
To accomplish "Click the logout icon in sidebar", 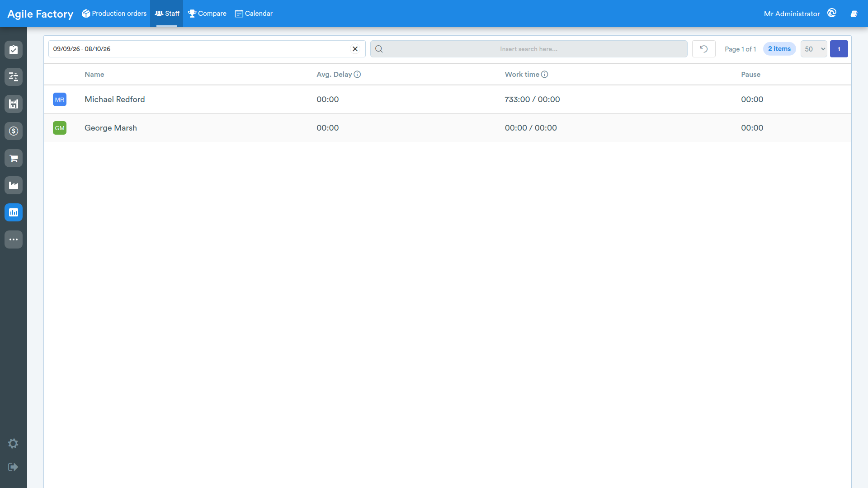I will [x=13, y=467].
